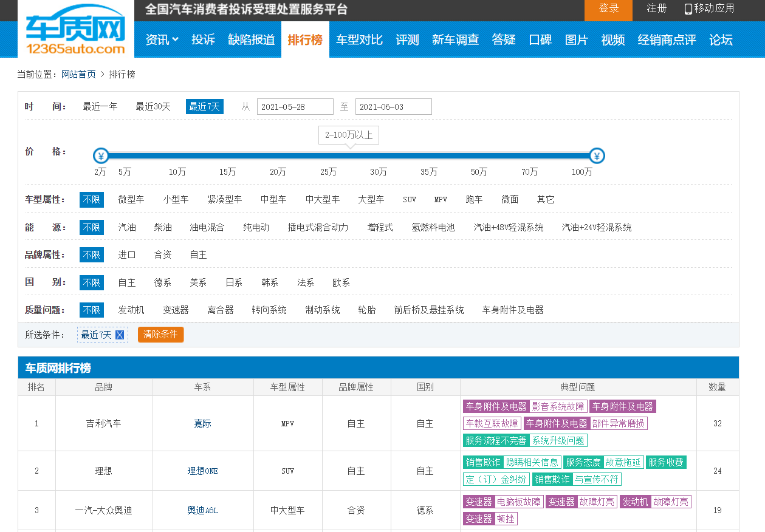Click the end date field 2021-06-03
765x532 pixels.
[394, 107]
